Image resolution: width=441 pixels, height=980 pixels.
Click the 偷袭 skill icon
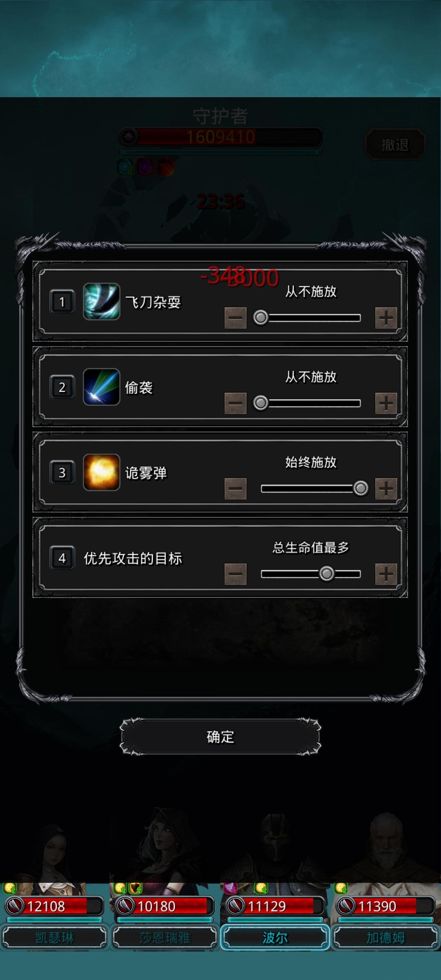(x=101, y=387)
